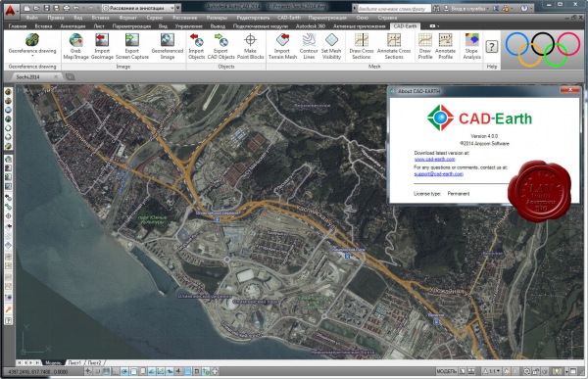Expand the quick access toolbar customize arrow

(x=178, y=8)
